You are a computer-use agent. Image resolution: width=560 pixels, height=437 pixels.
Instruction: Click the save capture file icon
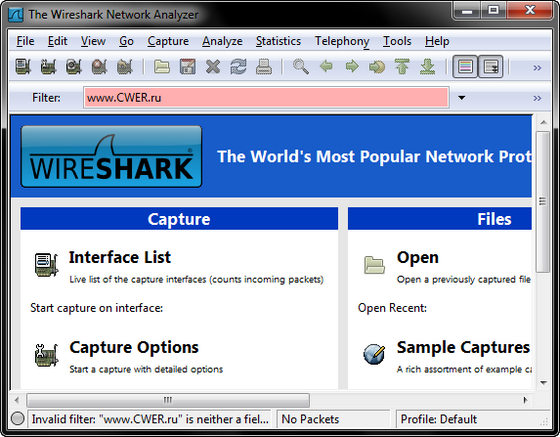[x=188, y=67]
